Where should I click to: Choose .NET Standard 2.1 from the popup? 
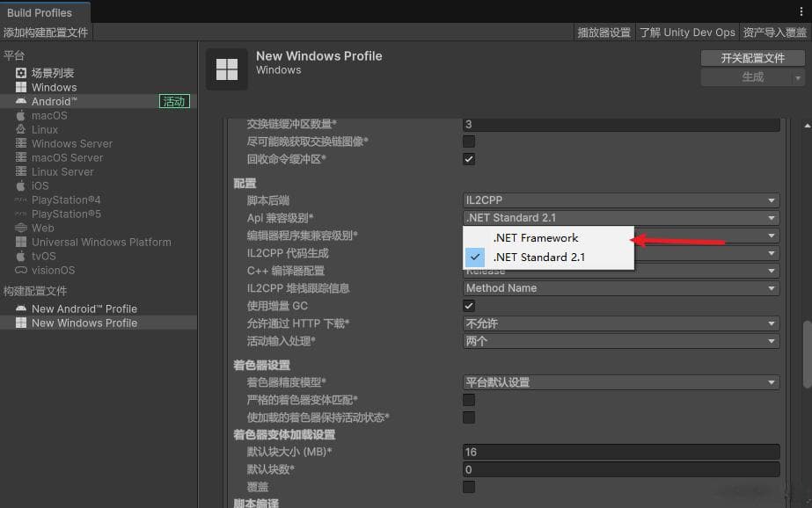[x=548, y=258]
